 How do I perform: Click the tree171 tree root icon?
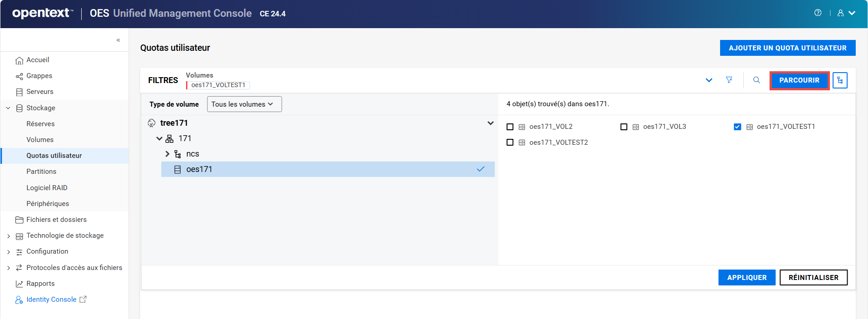152,123
